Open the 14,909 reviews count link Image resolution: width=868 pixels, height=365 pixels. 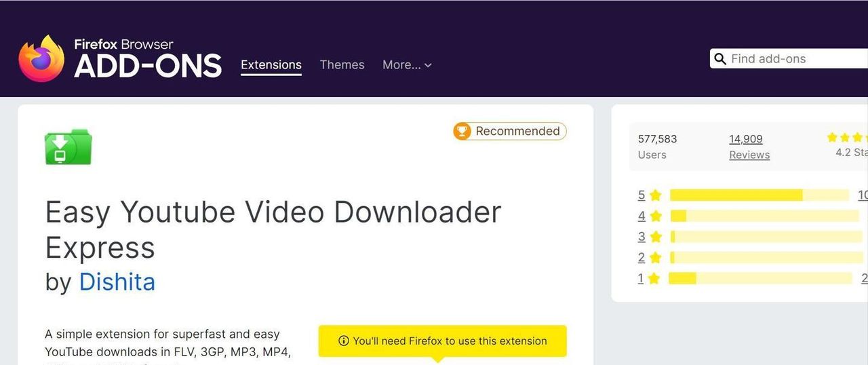746,139
